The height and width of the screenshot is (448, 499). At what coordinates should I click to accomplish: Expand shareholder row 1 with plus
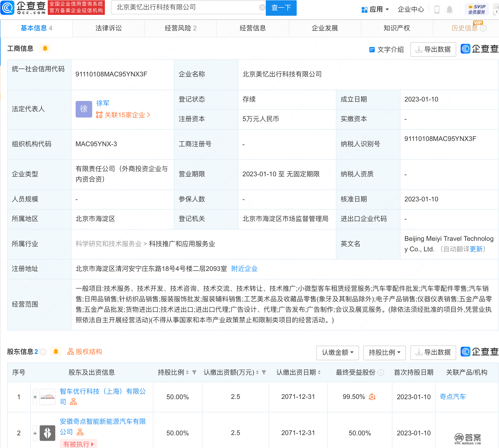pos(35,397)
